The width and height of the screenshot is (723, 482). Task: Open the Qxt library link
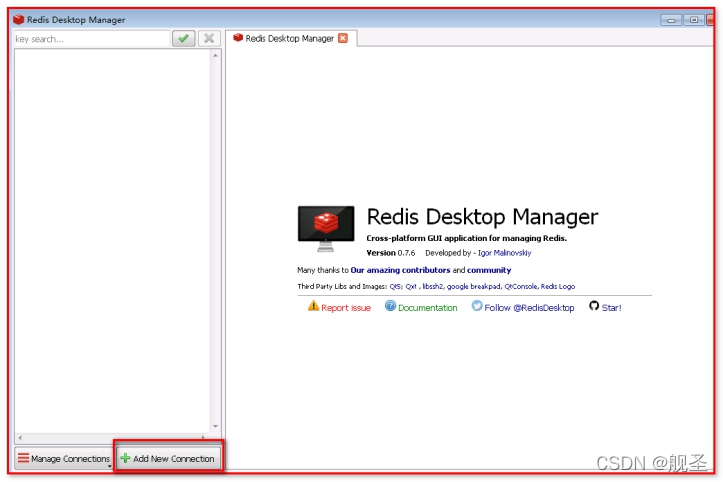[411, 286]
